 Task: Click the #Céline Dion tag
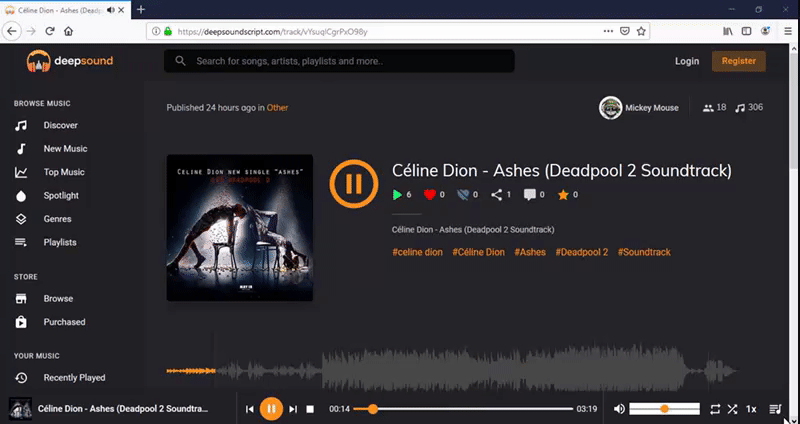coord(479,252)
